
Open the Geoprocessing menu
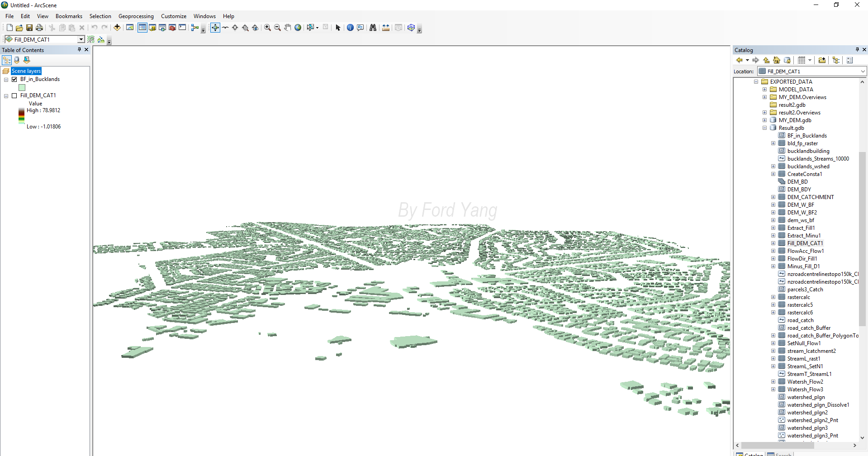coord(136,16)
